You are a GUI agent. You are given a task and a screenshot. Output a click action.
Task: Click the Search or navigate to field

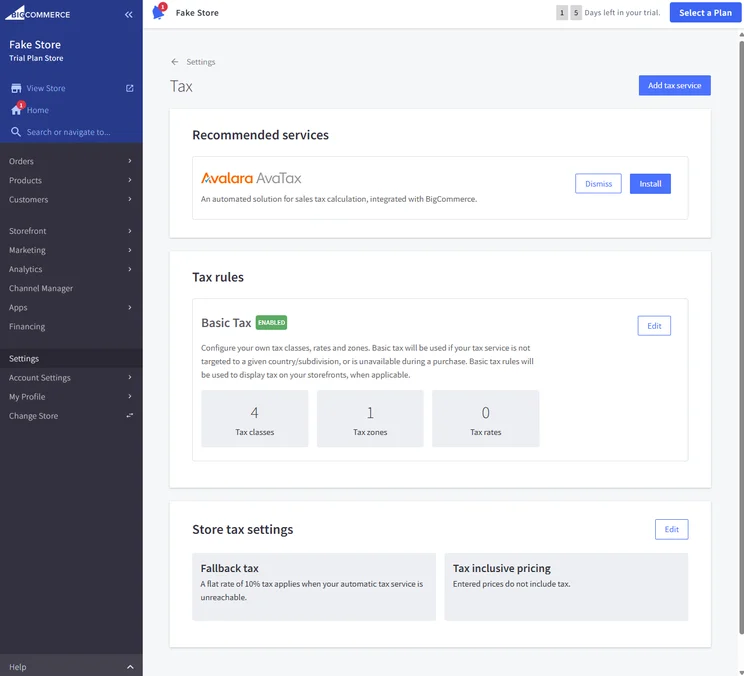tap(68, 132)
